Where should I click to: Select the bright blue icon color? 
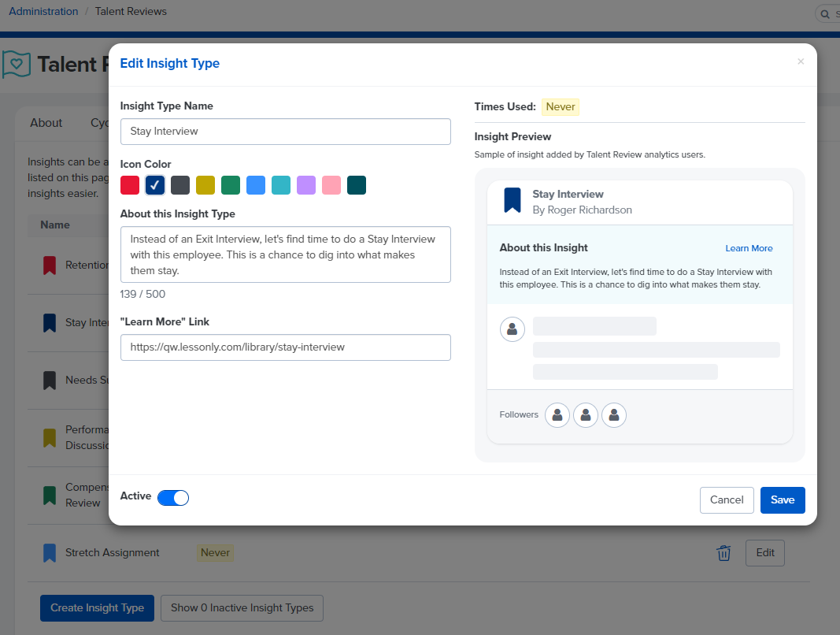[256, 185]
